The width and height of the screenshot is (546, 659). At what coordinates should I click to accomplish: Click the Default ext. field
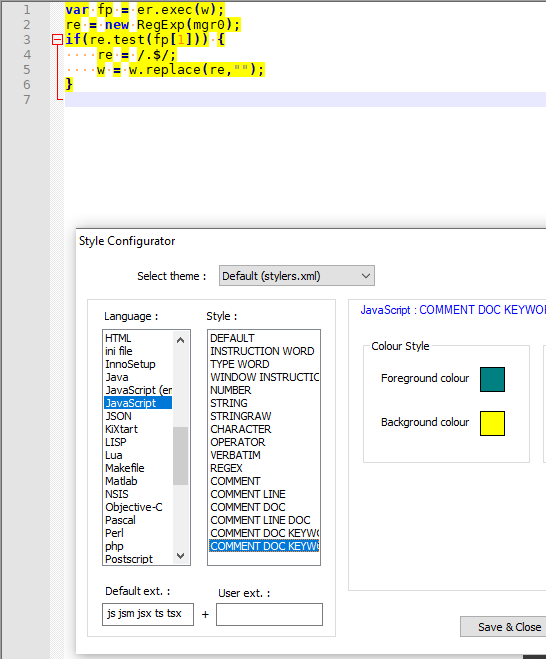(x=148, y=614)
